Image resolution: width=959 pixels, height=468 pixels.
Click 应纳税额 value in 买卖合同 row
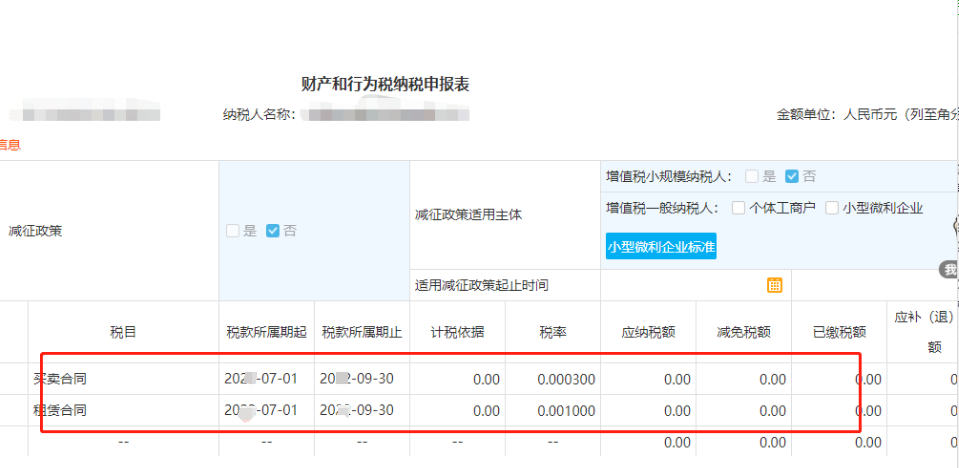[677, 379]
